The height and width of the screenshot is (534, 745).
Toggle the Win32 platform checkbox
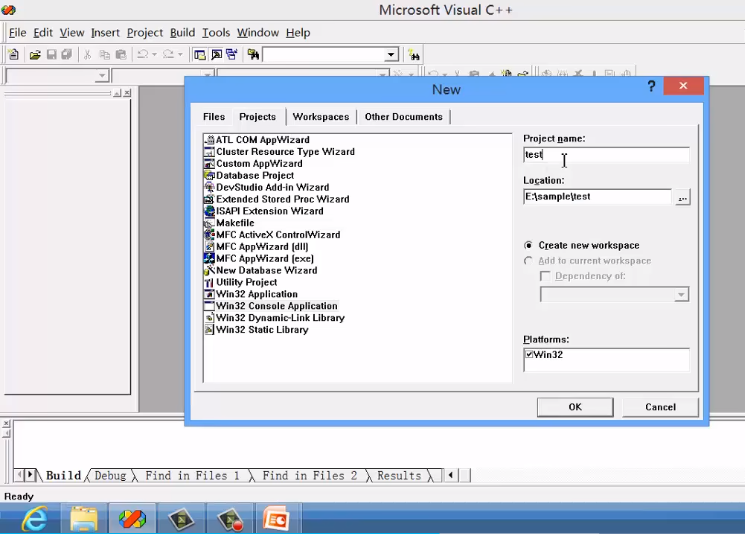(x=529, y=354)
